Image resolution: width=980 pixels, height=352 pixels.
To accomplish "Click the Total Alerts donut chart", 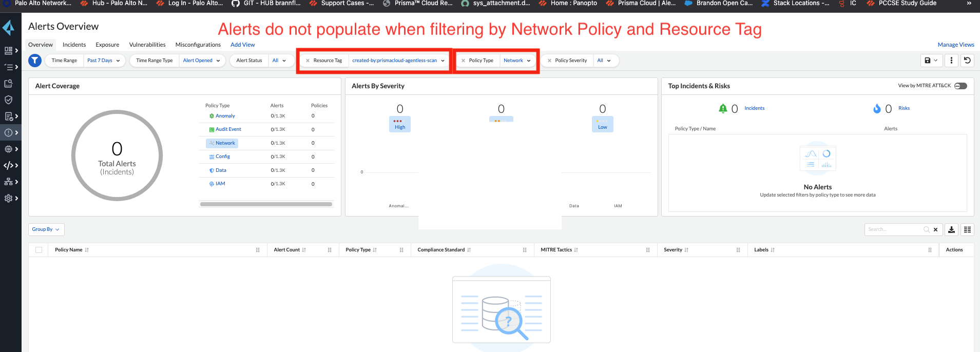I will click(117, 155).
